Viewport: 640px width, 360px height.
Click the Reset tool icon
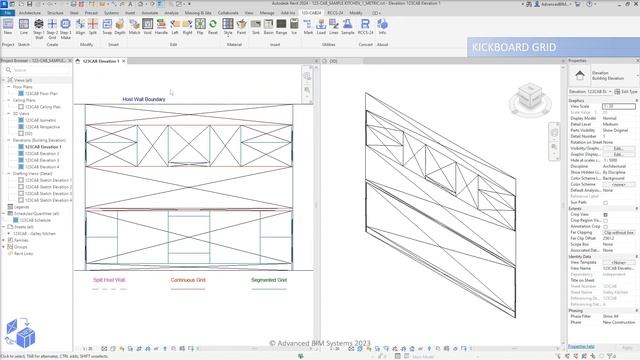click(213, 26)
